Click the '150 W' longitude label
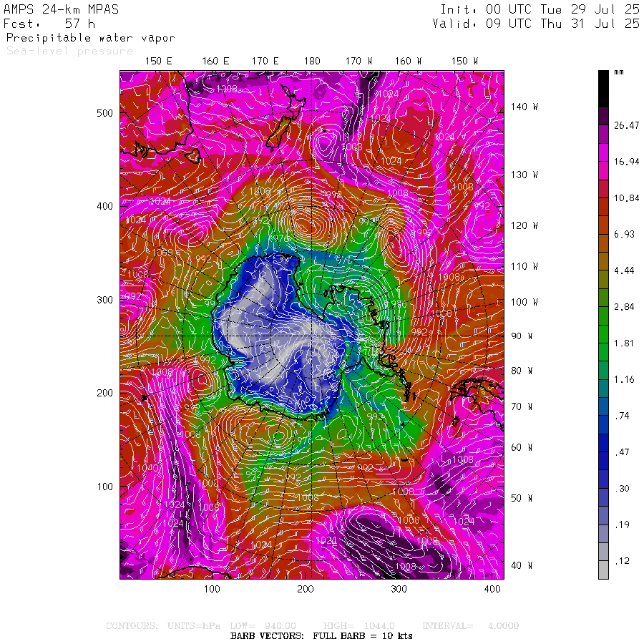Viewport: 644px width, 644px height. (x=464, y=62)
